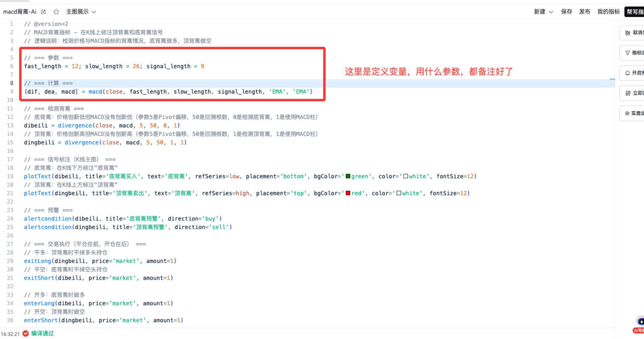Viewport: 644px width, 339px height.
Task: Click the edit icon next to macd背离-Ai title
Action: pos(43,11)
